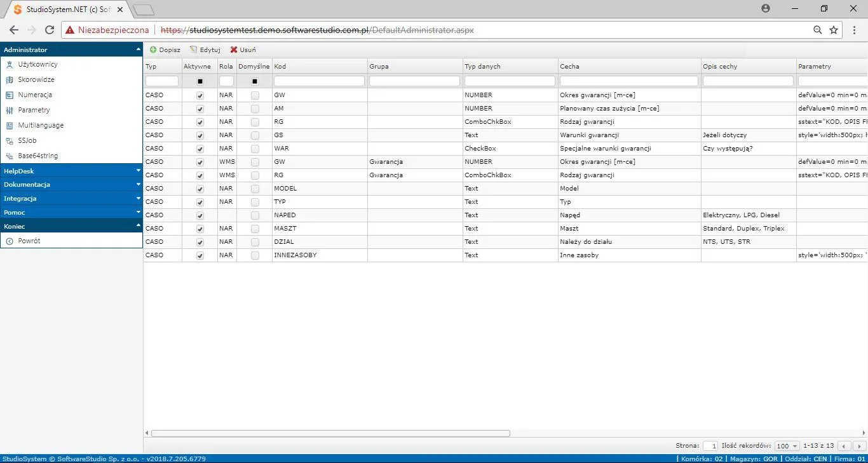Screen dimensions: 868x463
Task: Open SSJob sidebar icon
Action: click(x=10, y=140)
